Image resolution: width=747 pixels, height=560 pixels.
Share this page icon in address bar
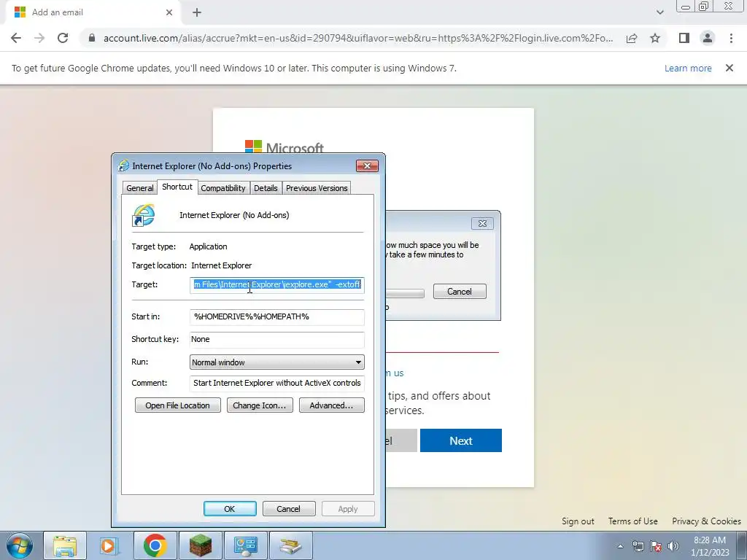pyautogui.click(x=632, y=38)
